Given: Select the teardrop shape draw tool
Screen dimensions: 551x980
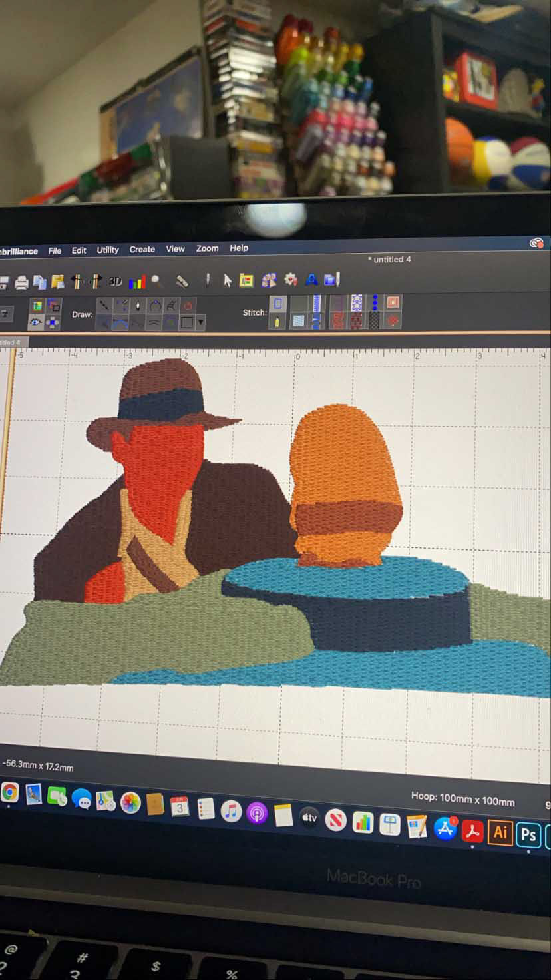Looking at the screenshot, I should click(138, 306).
